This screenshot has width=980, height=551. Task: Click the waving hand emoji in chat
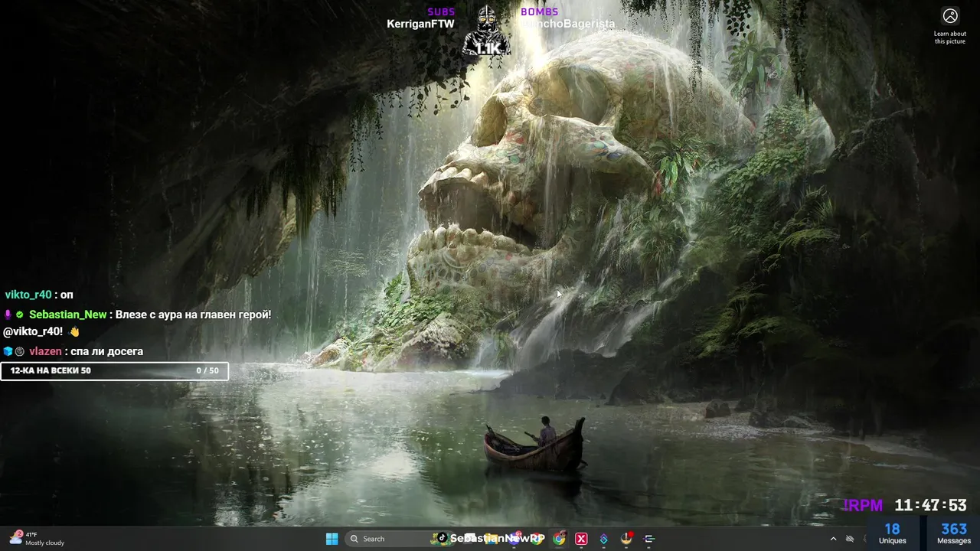[74, 331]
